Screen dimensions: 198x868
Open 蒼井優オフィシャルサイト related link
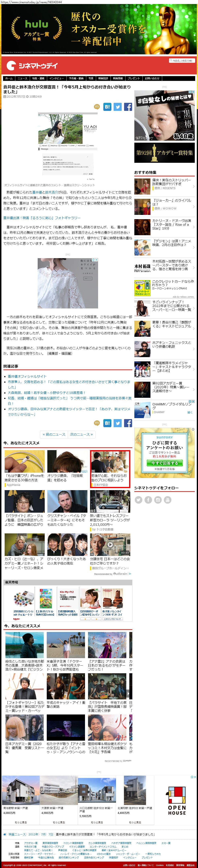tap(27, 376)
